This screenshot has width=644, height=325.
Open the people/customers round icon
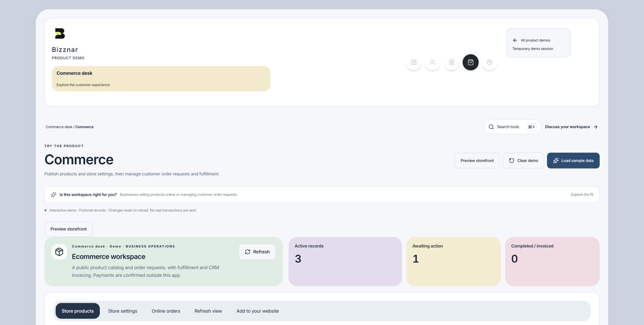tap(433, 62)
